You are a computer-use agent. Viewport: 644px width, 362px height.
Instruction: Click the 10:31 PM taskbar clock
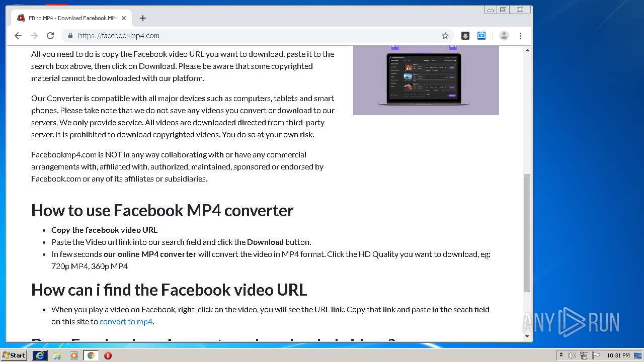[x=618, y=355]
